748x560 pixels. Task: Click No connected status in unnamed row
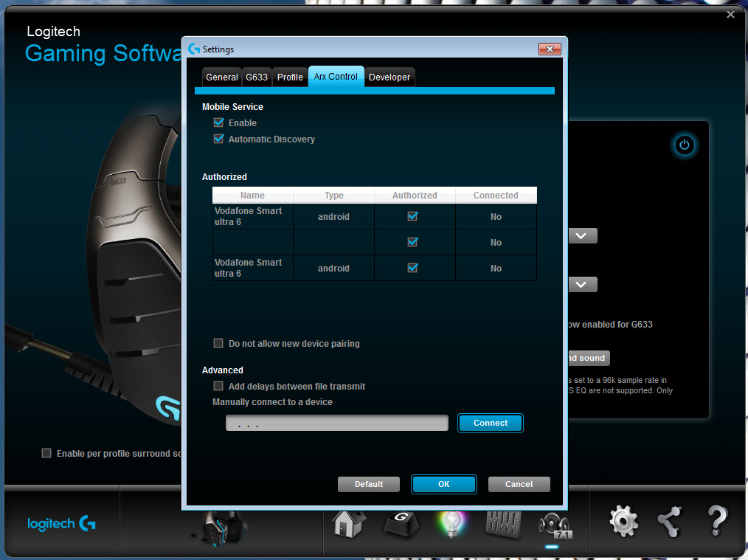pyautogui.click(x=496, y=242)
